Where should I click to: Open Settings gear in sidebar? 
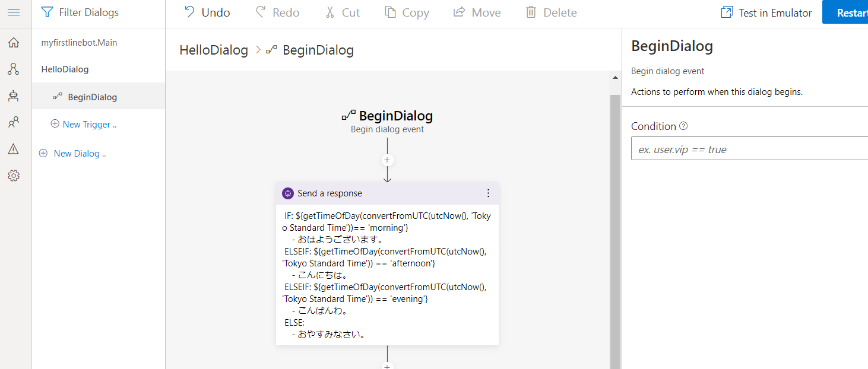(14, 176)
